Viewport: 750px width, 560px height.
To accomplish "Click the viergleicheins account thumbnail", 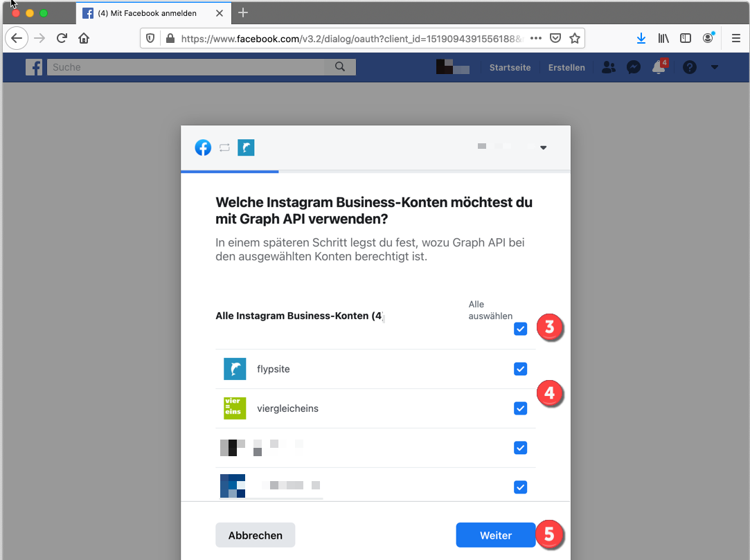I will pos(235,408).
